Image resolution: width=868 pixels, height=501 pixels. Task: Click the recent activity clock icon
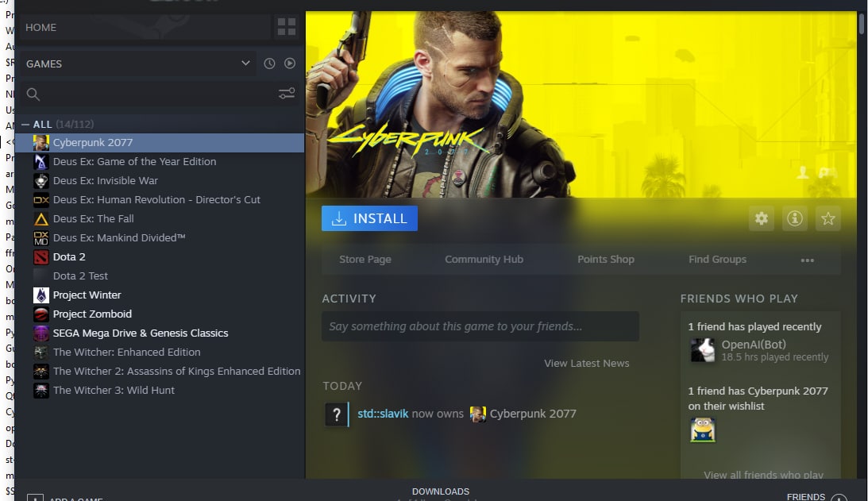[269, 64]
